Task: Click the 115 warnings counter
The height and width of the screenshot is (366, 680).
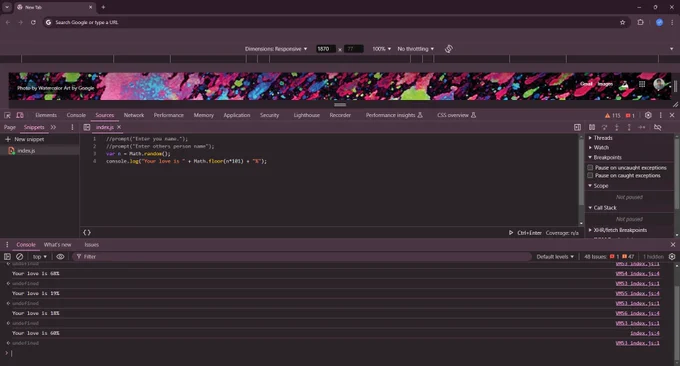Action: (x=612, y=115)
